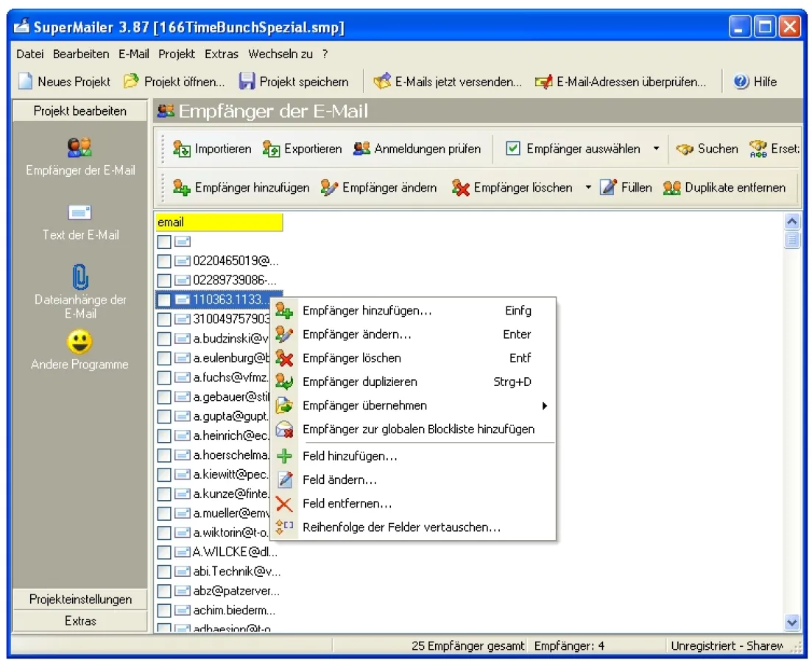This screenshot has width=812, height=663.
Task: Open dropdown arrow next to Empfänger löschen
Action: tap(588, 188)
